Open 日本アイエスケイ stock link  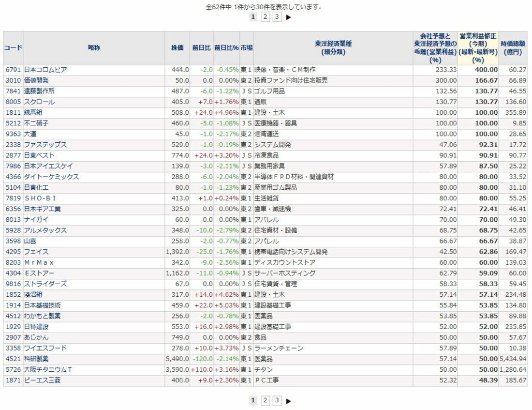[x=48, y=166]
